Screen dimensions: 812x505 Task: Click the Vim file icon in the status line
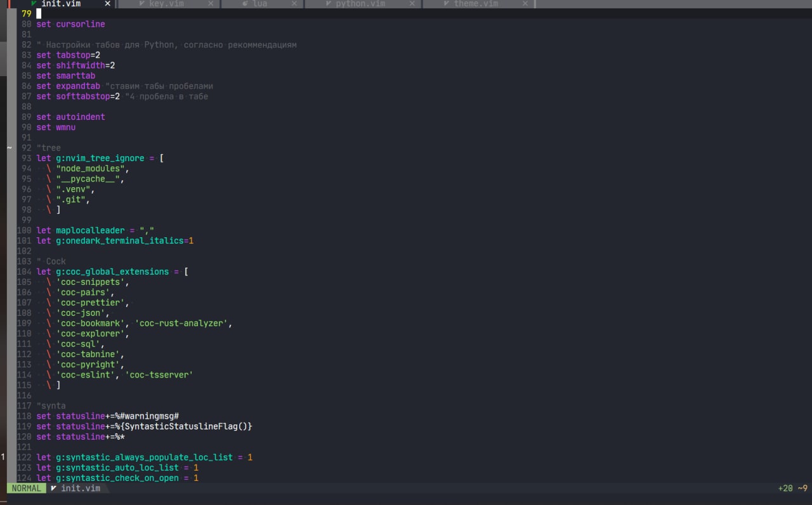tap(53, 489)
